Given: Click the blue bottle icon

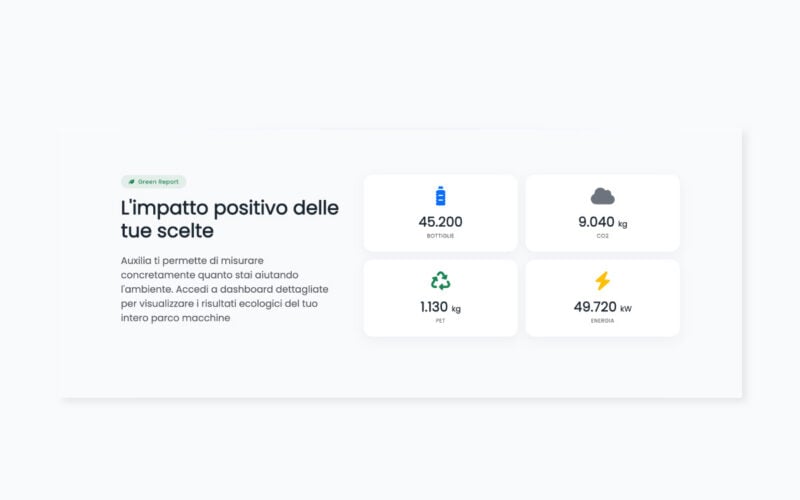Looking at the screenshot, I should pos(440,196).
